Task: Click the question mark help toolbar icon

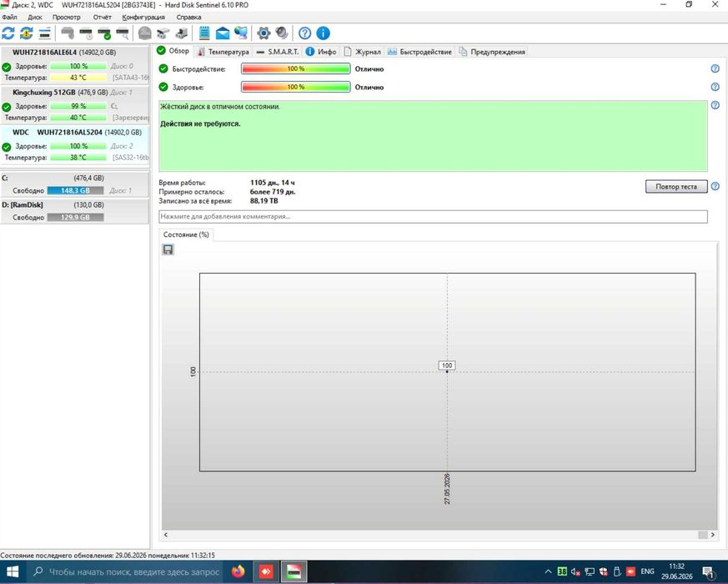Action: [304, 33]
